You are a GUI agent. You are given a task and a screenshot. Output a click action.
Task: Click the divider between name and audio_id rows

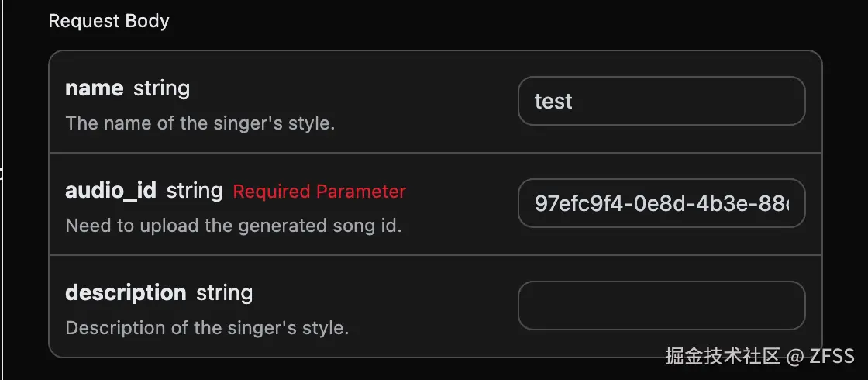[435, 153]
